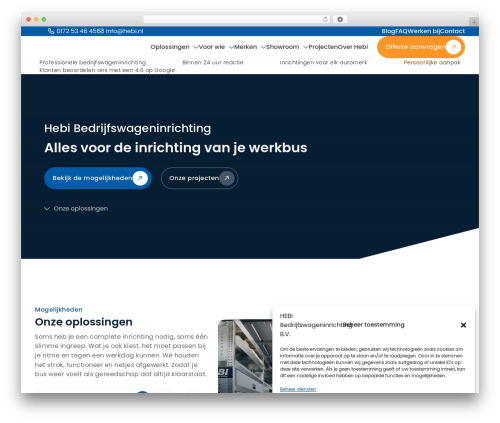Click arrow icon in Offerte aanvragen button

453,47
